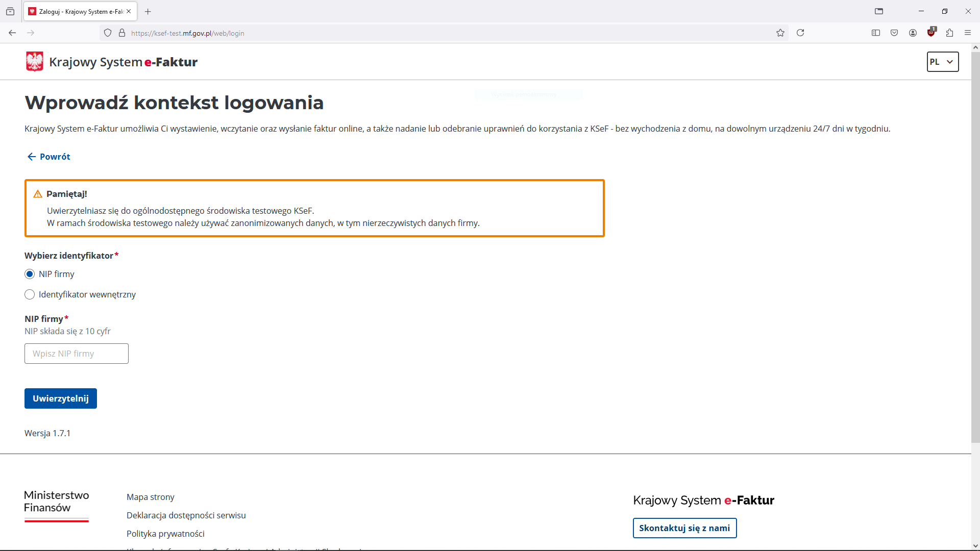
Task: Click the Polish eagle logo
Action: 35,62
